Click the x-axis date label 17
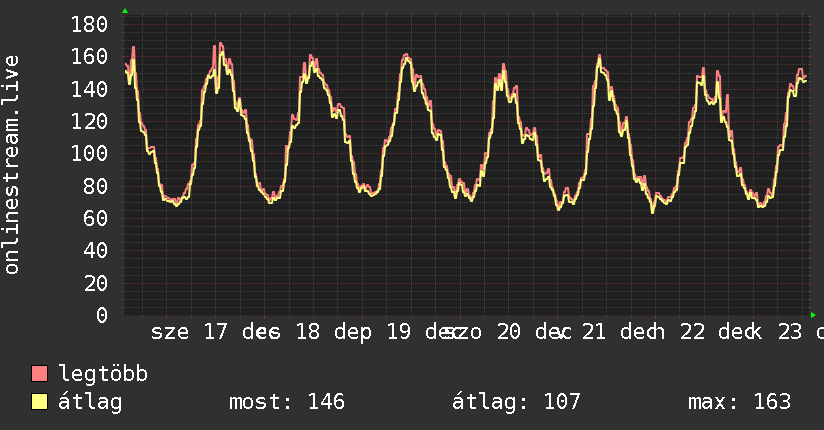This screenshot has height=430, width=824. pyautogui.click(x=215, y=332)
